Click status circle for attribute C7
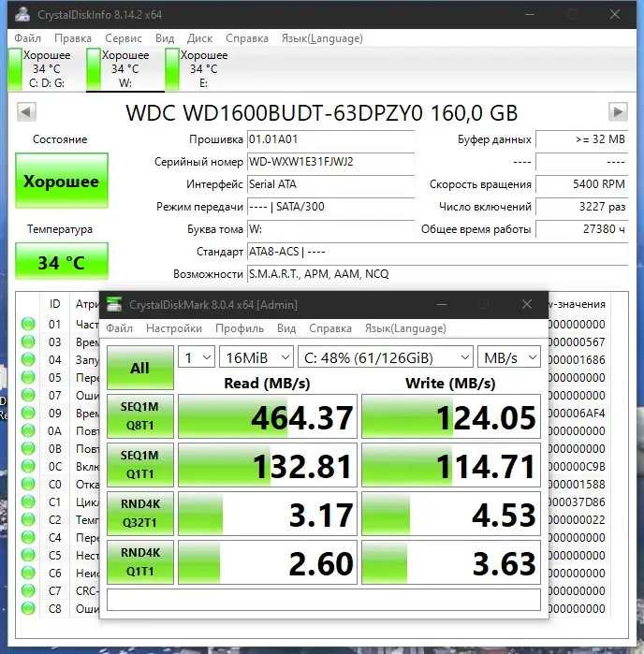 pos(28,590)
